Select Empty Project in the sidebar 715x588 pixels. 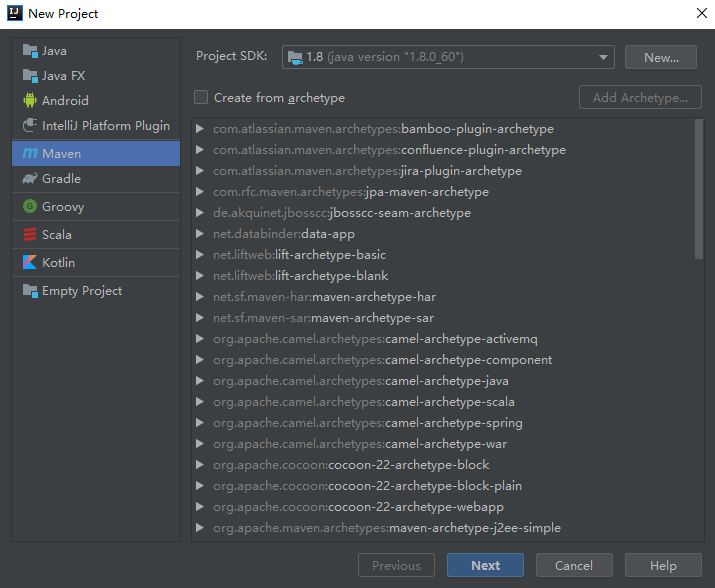pyautogui.click(x=81, y=291)
